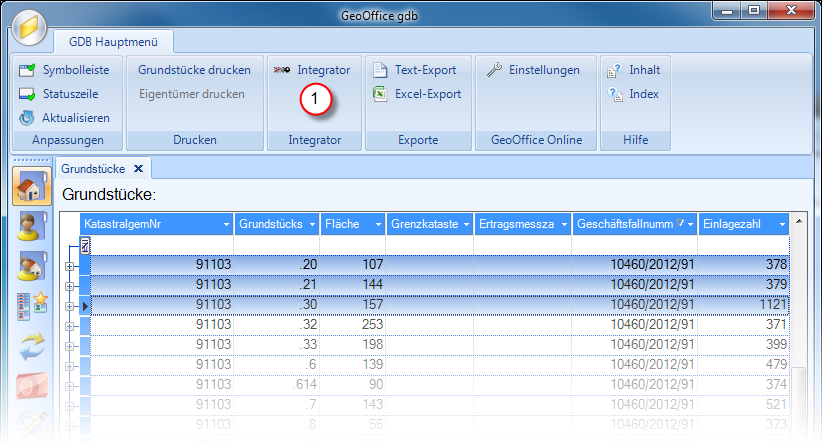Launch the Integrator command

(323, 70)
